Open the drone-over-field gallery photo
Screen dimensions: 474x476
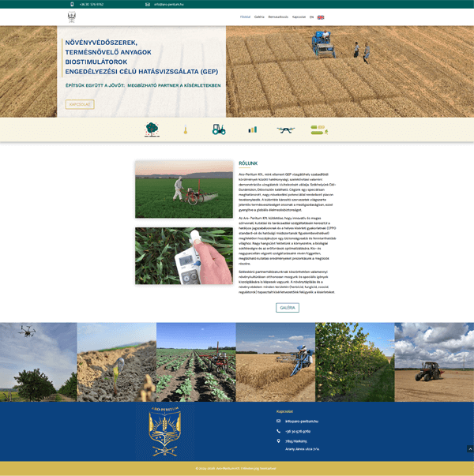tap(38, 362)
